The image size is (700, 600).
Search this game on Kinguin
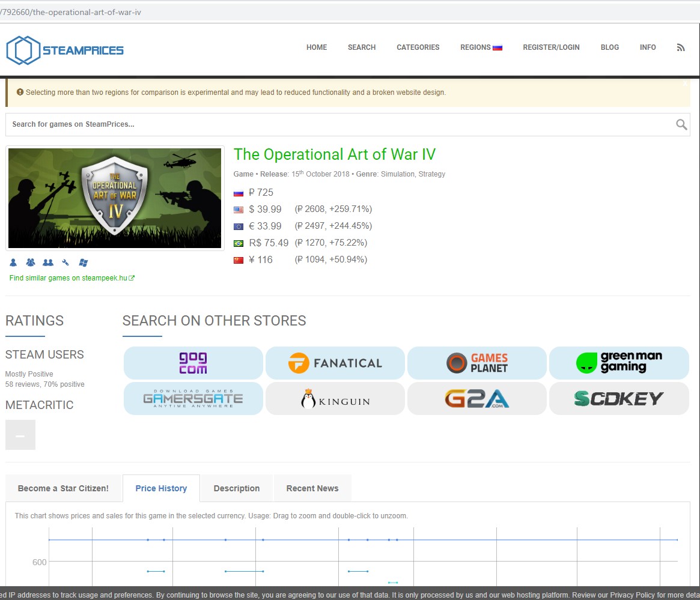point(335,398)
